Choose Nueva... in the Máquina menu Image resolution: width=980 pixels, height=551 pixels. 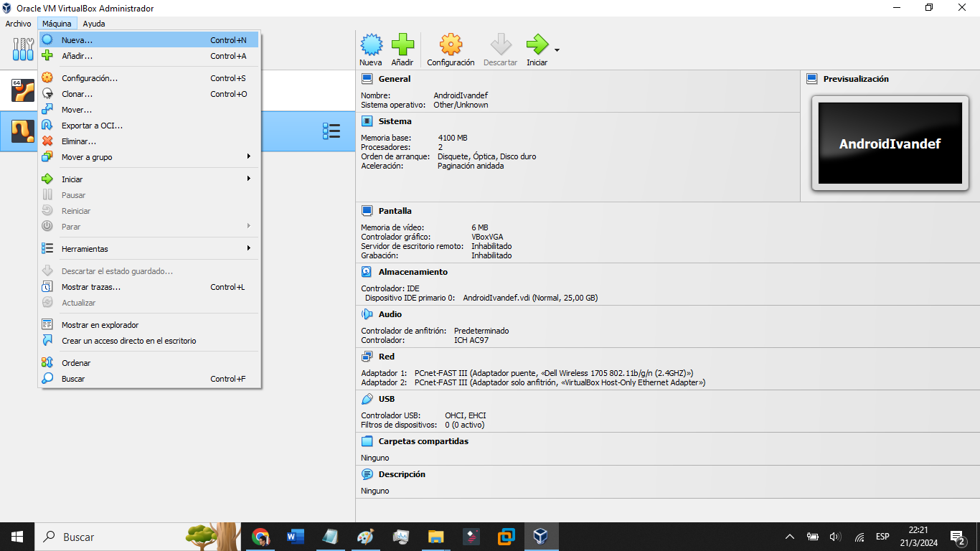149,40
